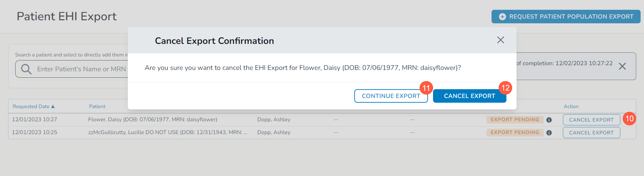Screen dimensions: 644x176
Task: Open info icon for Flower, Daisy export
Action: click(x=549, y=120)
